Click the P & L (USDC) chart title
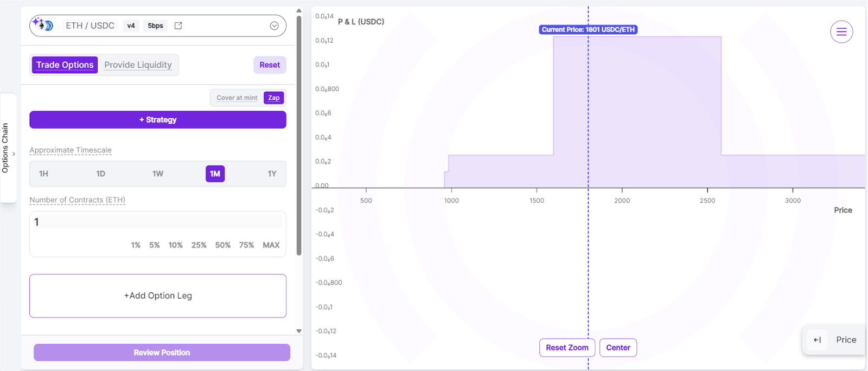 coord(361,22)
